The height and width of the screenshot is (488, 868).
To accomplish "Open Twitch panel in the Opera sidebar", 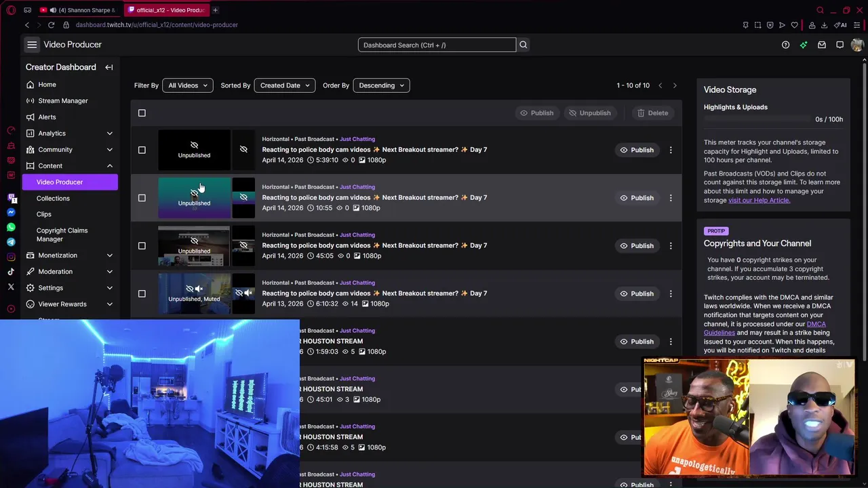I will click(11, 197).
